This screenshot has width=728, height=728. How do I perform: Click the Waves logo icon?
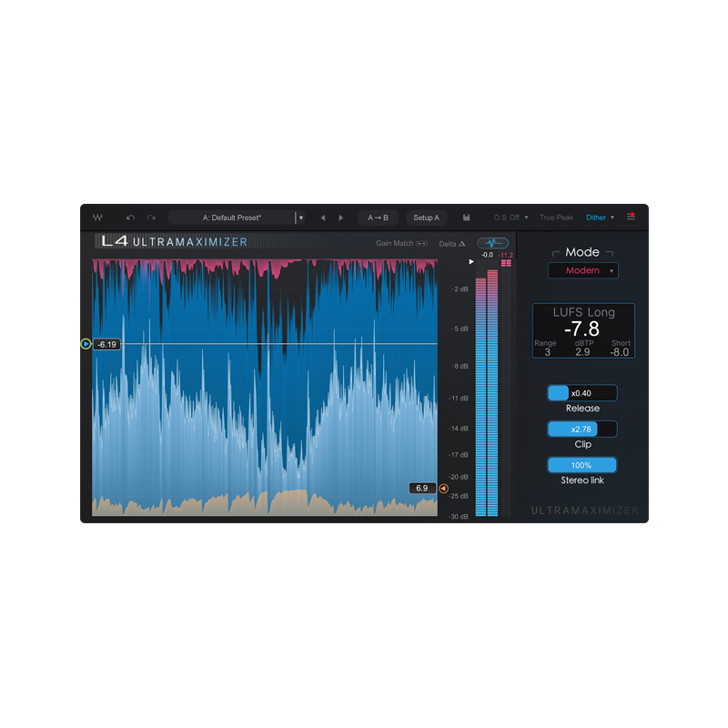[x=97, y=218]
